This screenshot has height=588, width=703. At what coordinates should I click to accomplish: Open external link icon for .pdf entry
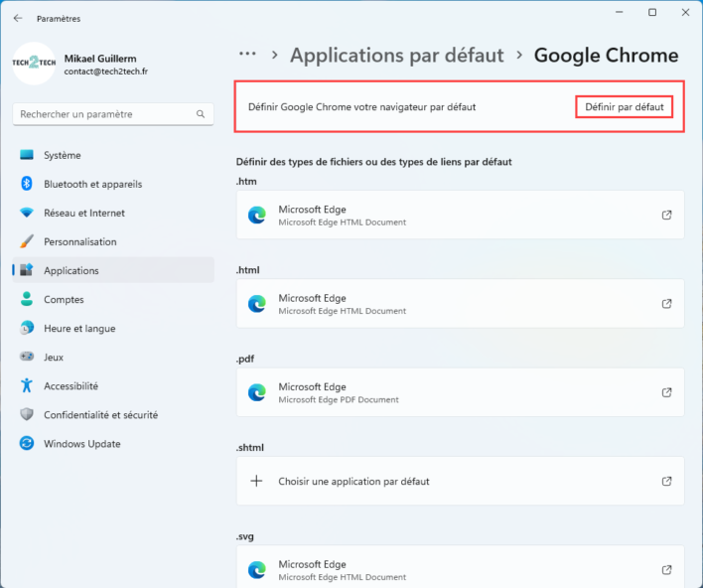click(666, 392)
